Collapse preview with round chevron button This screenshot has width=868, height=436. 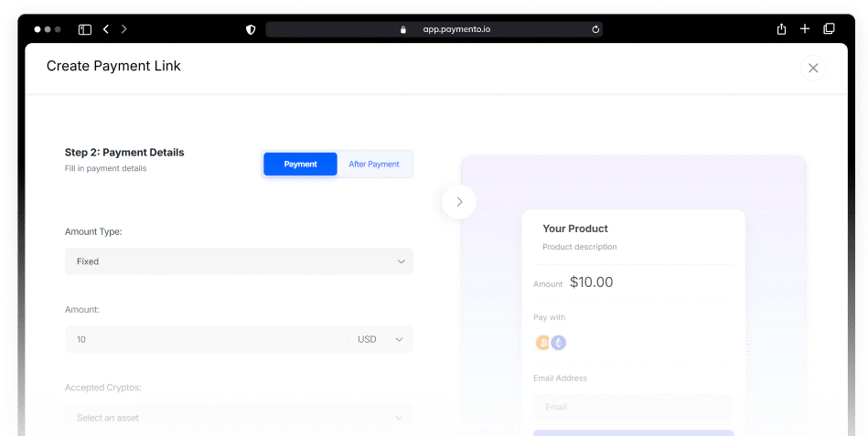[x=459, y=202]
